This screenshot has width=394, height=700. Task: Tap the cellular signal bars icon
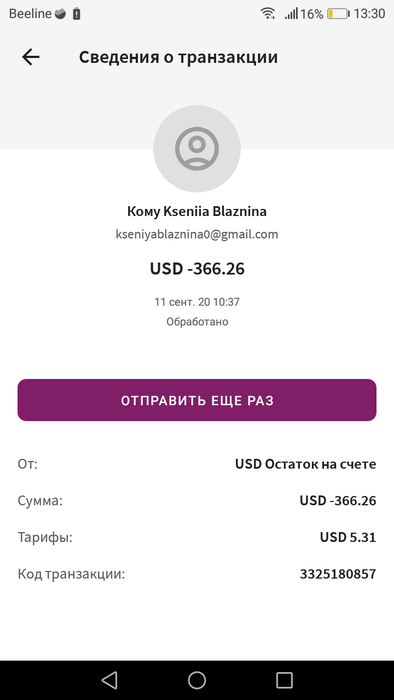tap(291, 14)
